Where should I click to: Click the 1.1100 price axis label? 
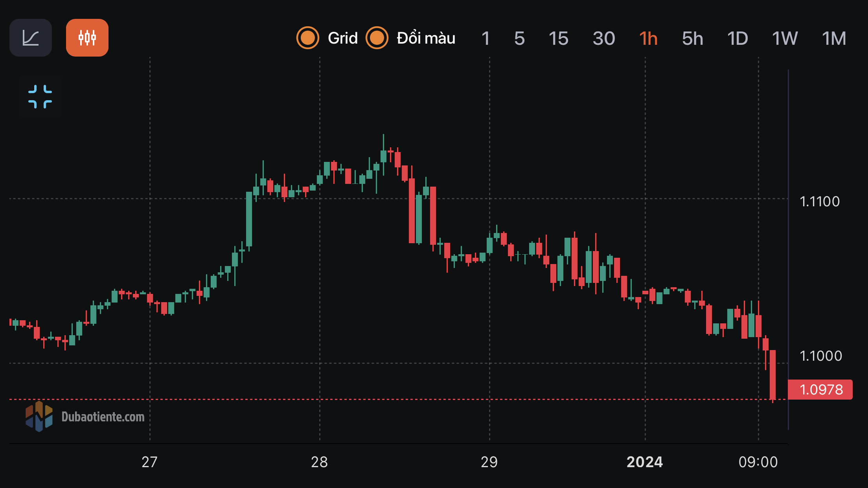[820, 202]
